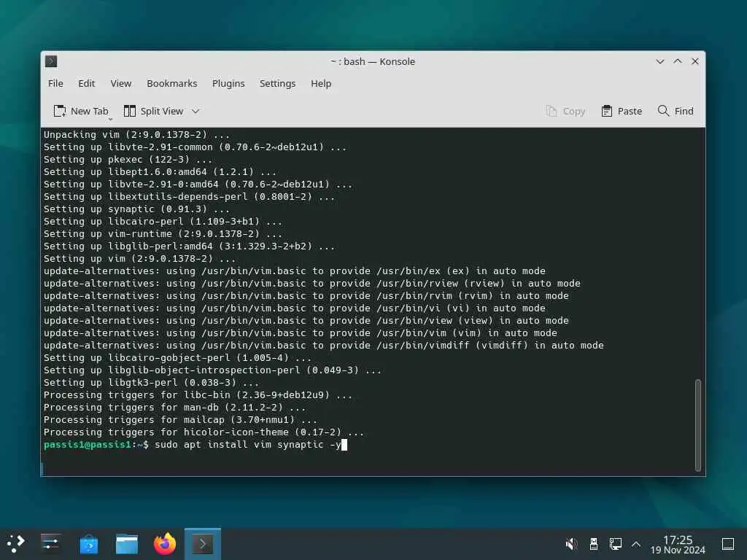Open the View menu

click(x=121, y=83)
